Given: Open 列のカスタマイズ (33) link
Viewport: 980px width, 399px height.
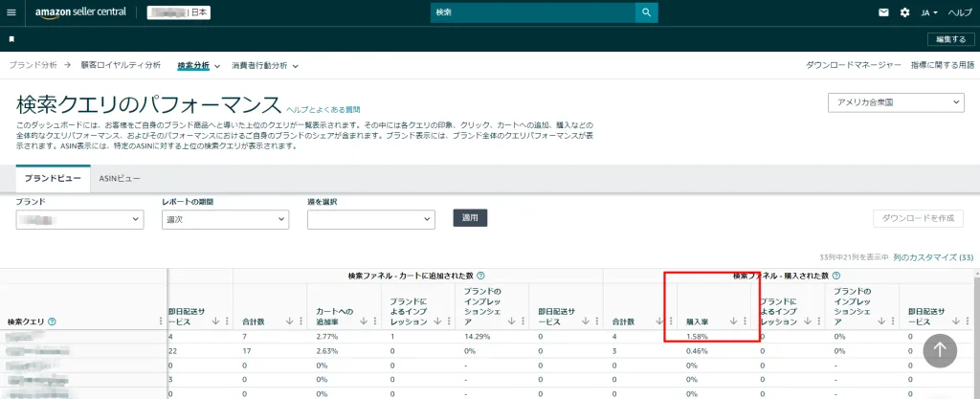Looking at the screenshot, I should [934, 256].
